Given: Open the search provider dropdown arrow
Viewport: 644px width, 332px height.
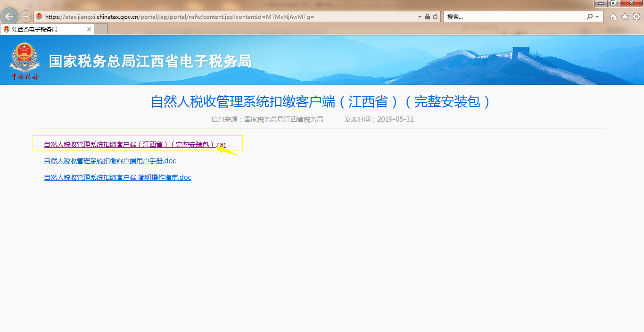Looking at the screenshot, I should pos(597,16).
